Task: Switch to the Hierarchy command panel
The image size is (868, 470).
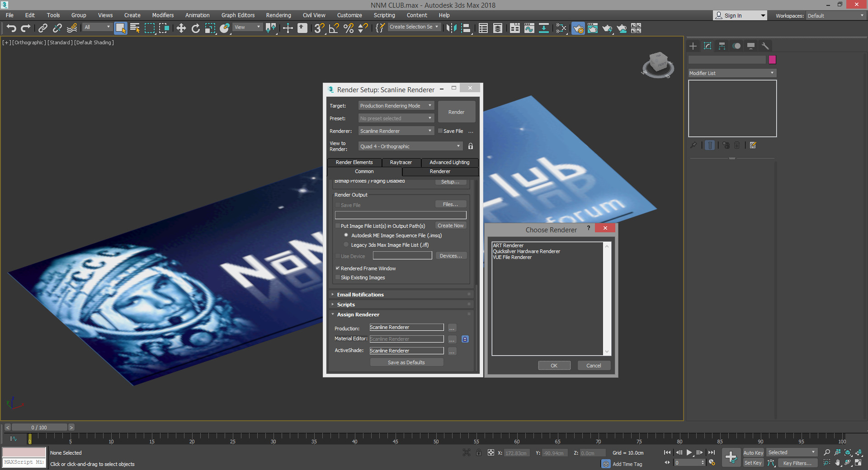Action: 722,46
